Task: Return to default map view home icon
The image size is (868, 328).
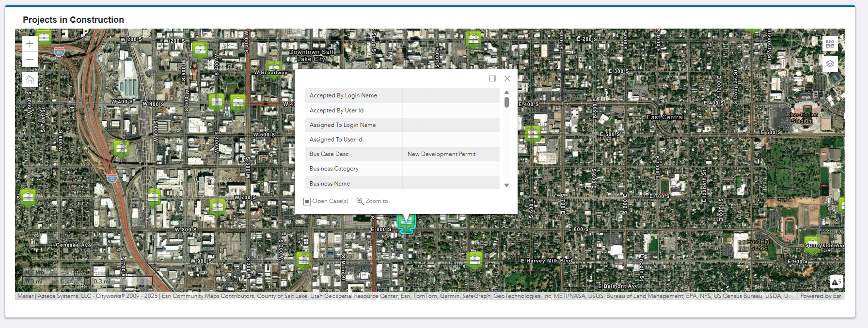Action: point(30,79)
